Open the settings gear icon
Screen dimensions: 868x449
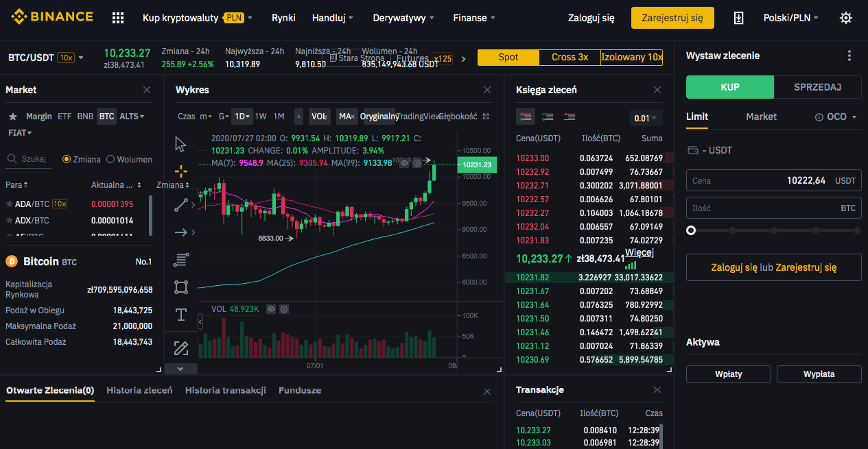click(846, 18)
